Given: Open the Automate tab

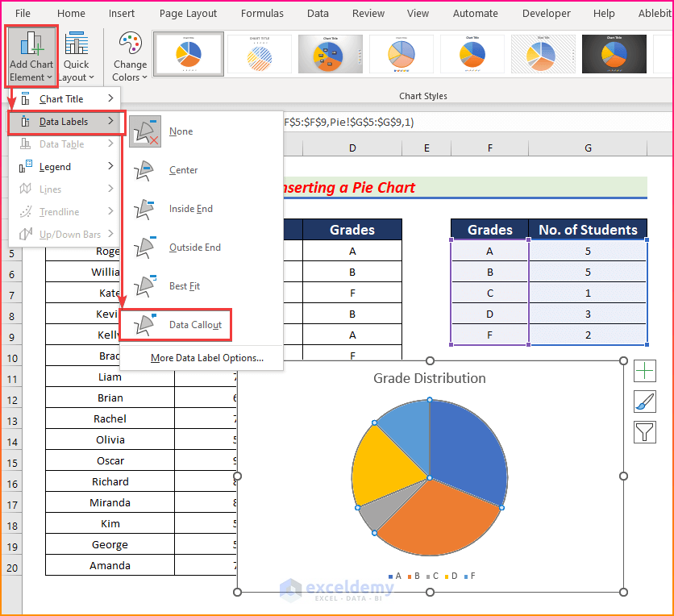Looking at the screenshot, I should tap(476, 14).
